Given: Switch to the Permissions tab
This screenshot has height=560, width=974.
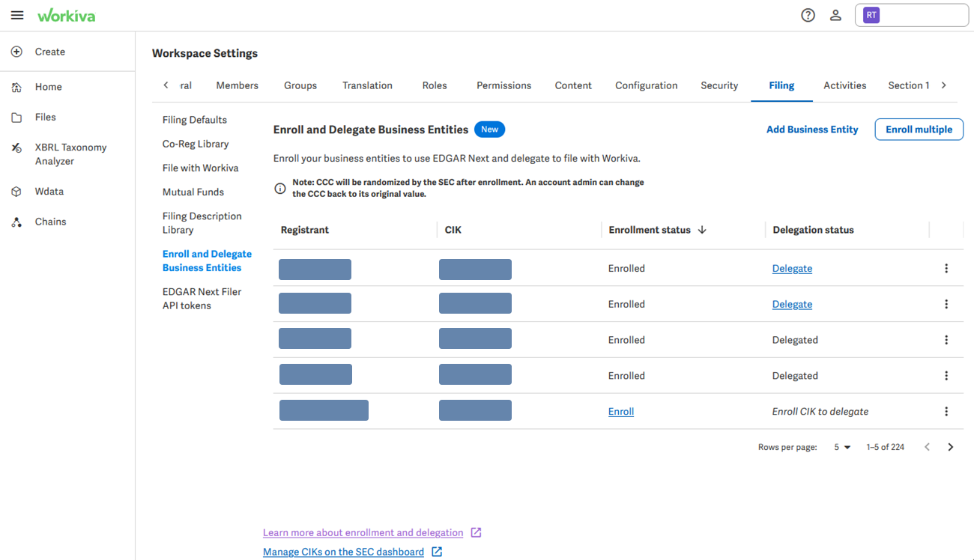Looking at the screenshot, I should pos(503,85).
